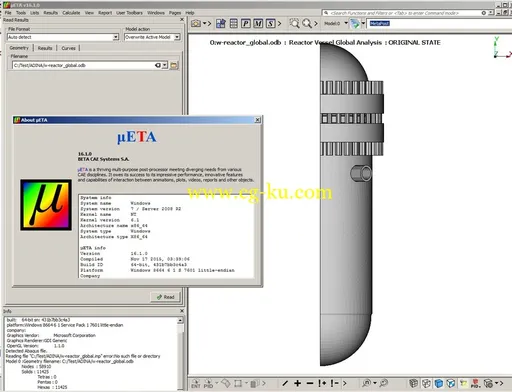Switch to the Curves tab
This screenshot has width=512, height=392.
pyautogui.click(x=68, y=48)
